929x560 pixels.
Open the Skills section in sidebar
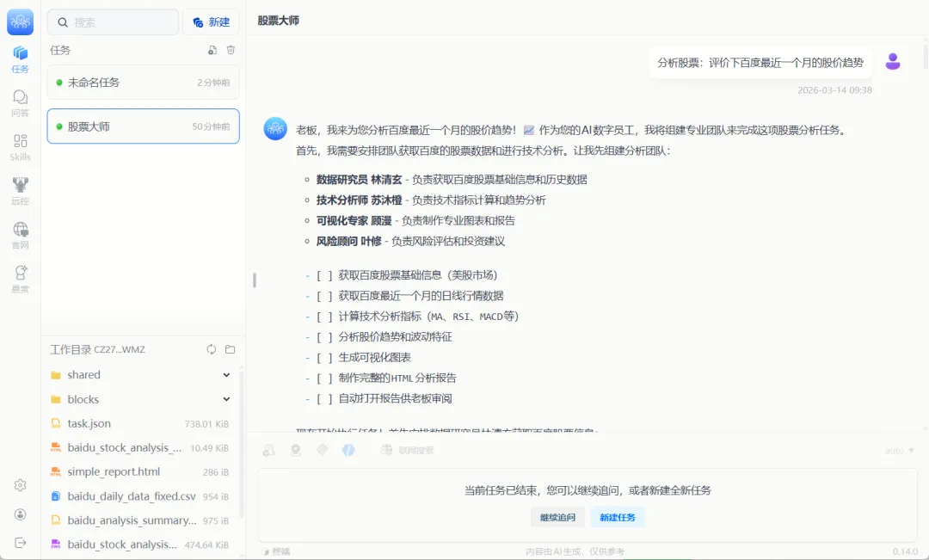[x=20, y=148]
